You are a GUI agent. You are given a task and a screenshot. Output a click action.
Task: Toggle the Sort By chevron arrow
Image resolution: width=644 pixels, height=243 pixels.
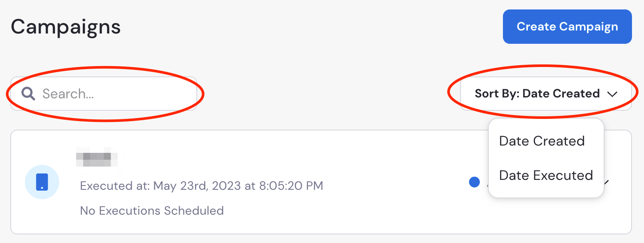click(x=612, y=94)
